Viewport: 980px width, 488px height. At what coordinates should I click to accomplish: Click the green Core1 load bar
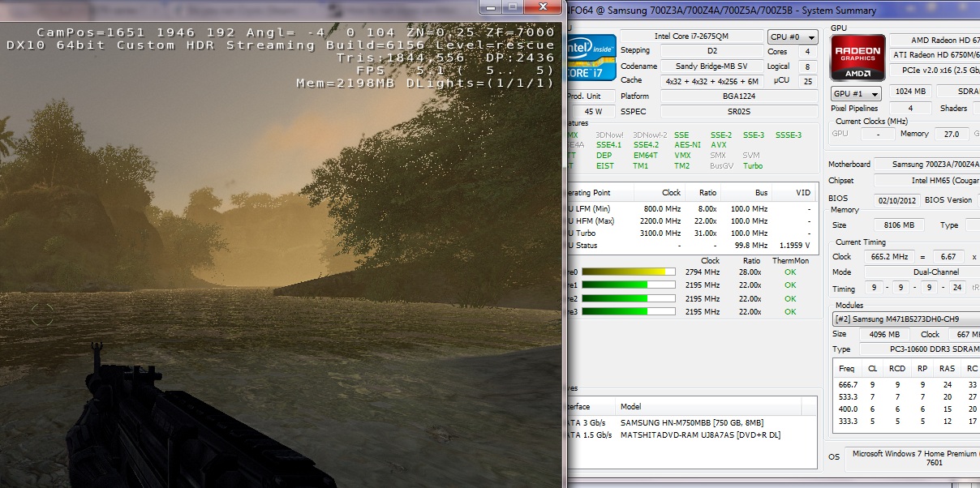pos(629,285)
